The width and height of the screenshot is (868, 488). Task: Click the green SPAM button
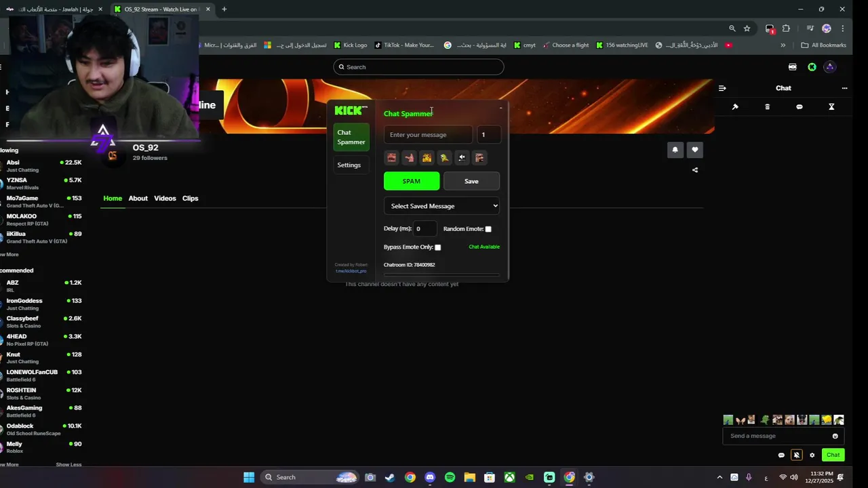(412, 181)
